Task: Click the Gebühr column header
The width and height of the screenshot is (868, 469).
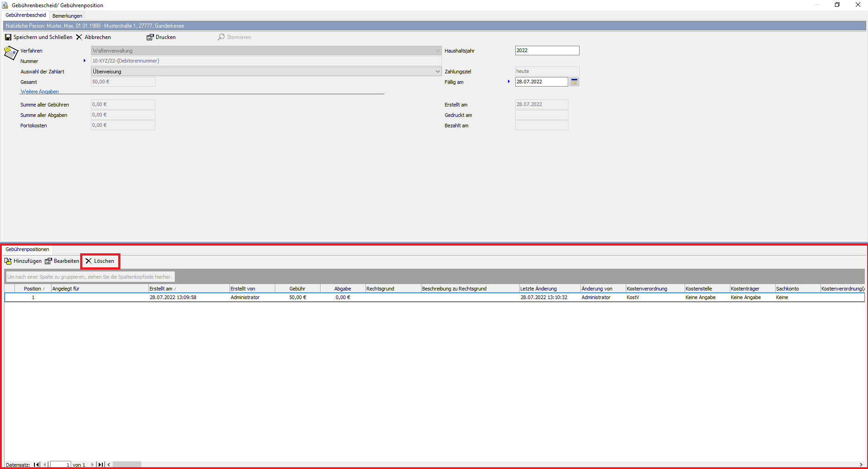Action: point(297,289)
